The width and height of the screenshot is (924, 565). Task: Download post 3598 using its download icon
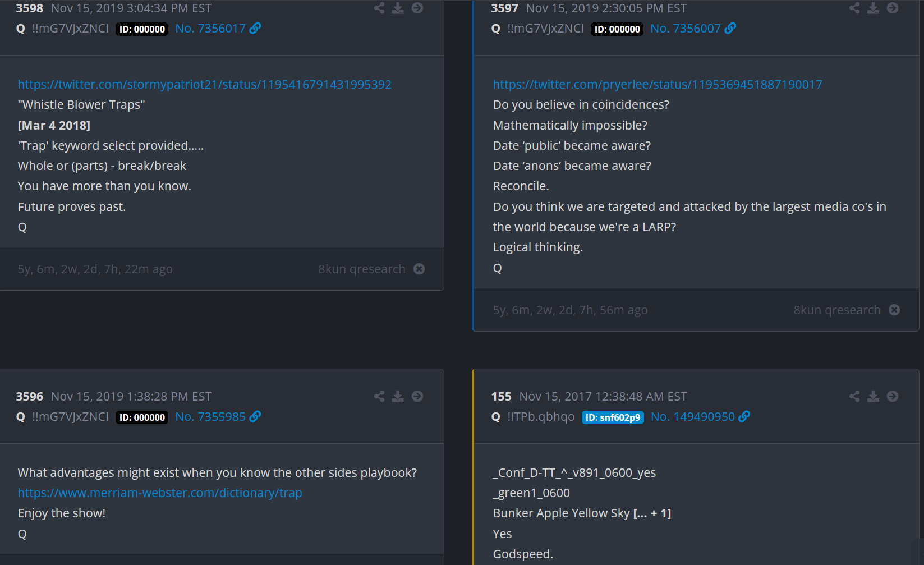tap(398, 8)
